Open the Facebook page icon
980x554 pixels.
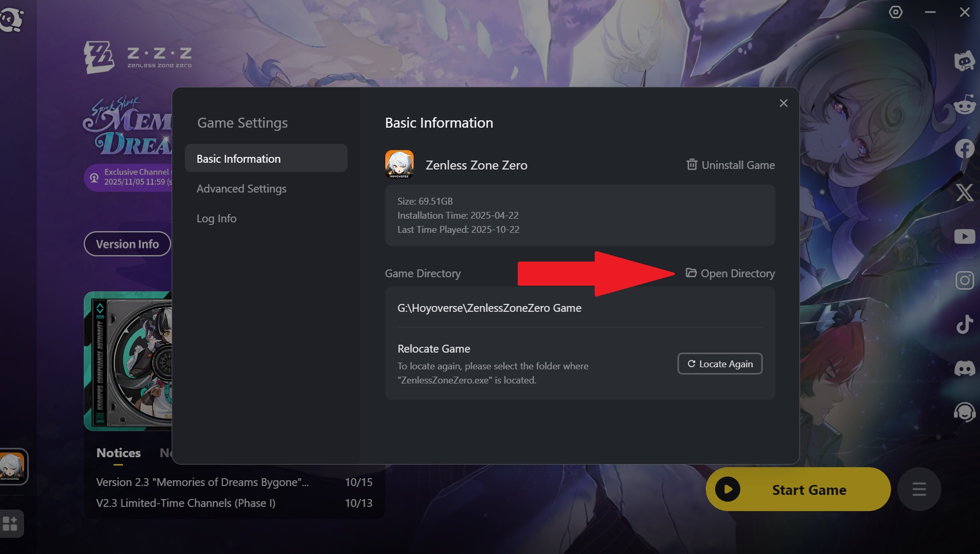[964, 149]
